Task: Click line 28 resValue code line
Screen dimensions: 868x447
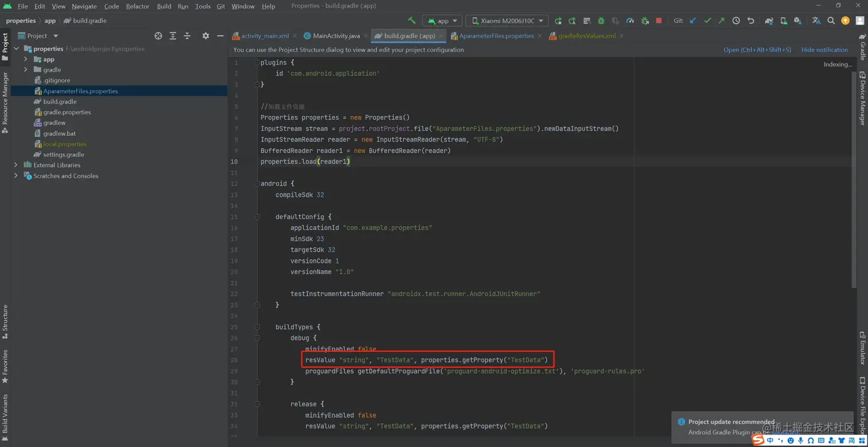Action: click(427, 360)
